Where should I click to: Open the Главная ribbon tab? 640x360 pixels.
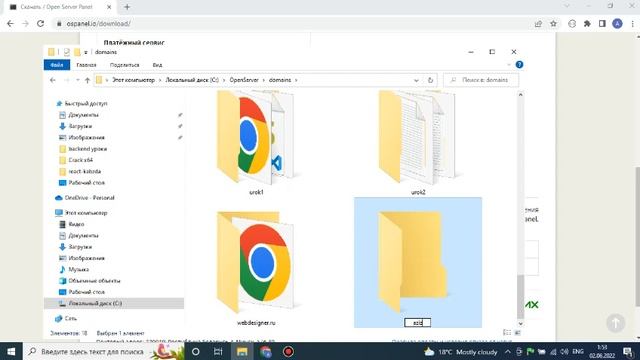click(86, 65)
